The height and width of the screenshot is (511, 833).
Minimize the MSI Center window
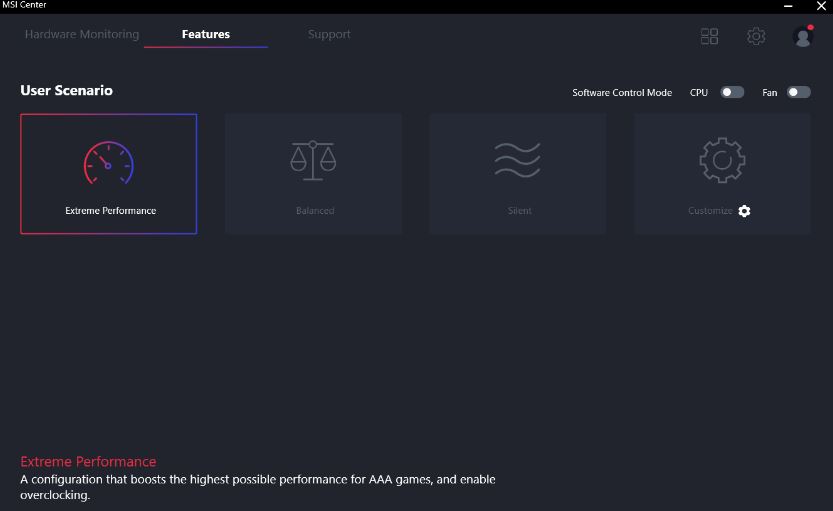788,6
